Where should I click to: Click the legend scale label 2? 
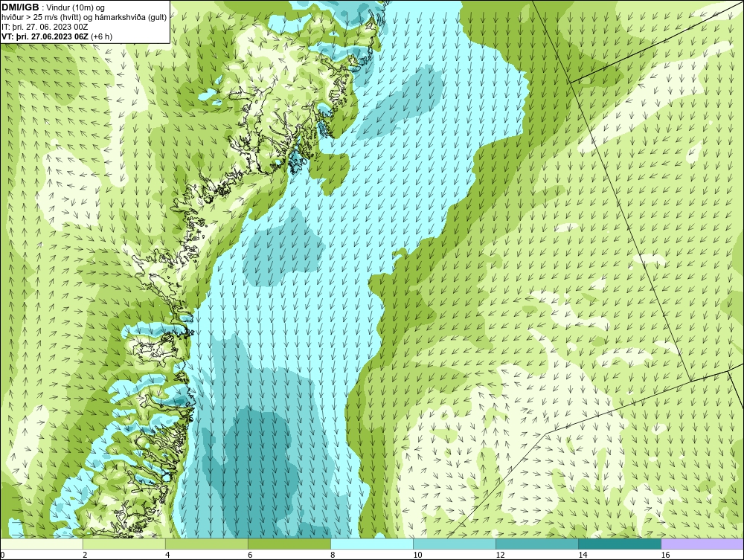(x=85, y=555)
